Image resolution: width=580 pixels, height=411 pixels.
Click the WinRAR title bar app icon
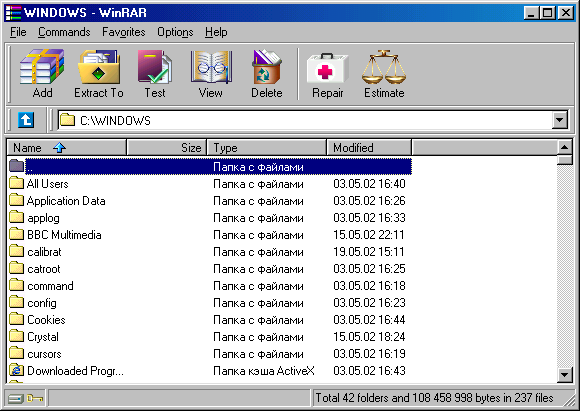(x=13, y=13)
